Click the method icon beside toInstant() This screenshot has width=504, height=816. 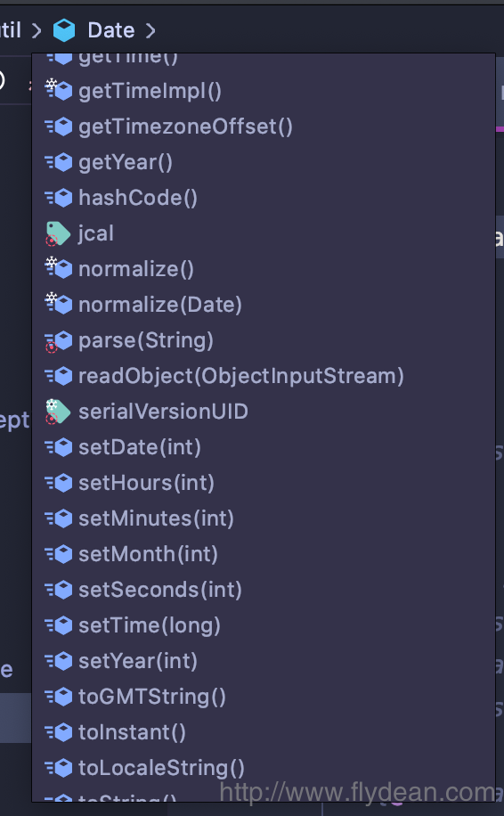[x=58, y=732]
